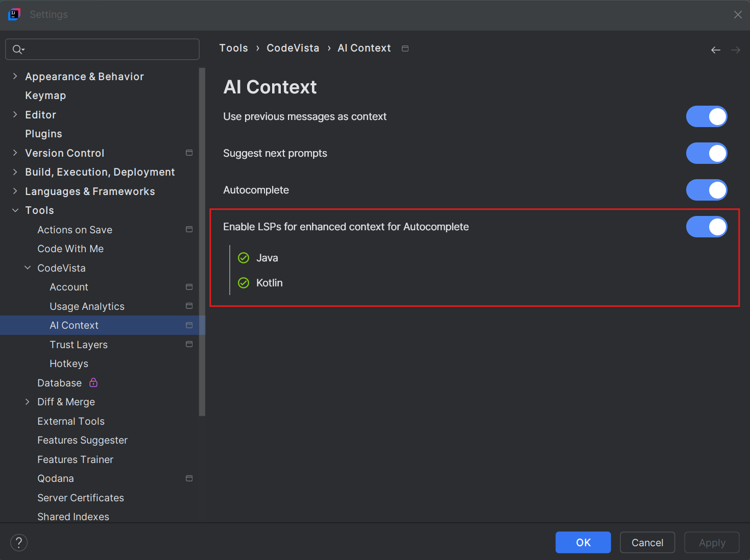The height and width of the screenshot is (560, 750).
Task: Select Shared Indexes page
Action: coord(73,517)
